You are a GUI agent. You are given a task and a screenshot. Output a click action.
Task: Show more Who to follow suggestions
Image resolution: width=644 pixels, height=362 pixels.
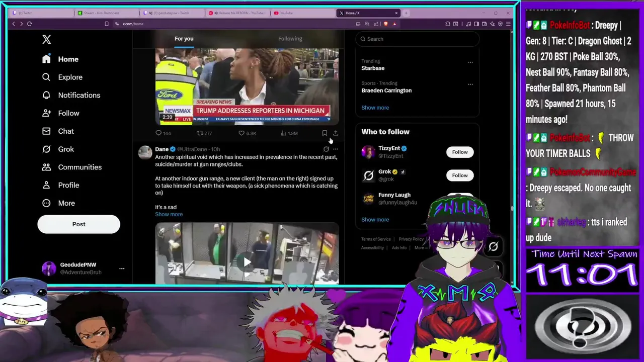coord(375,220)
